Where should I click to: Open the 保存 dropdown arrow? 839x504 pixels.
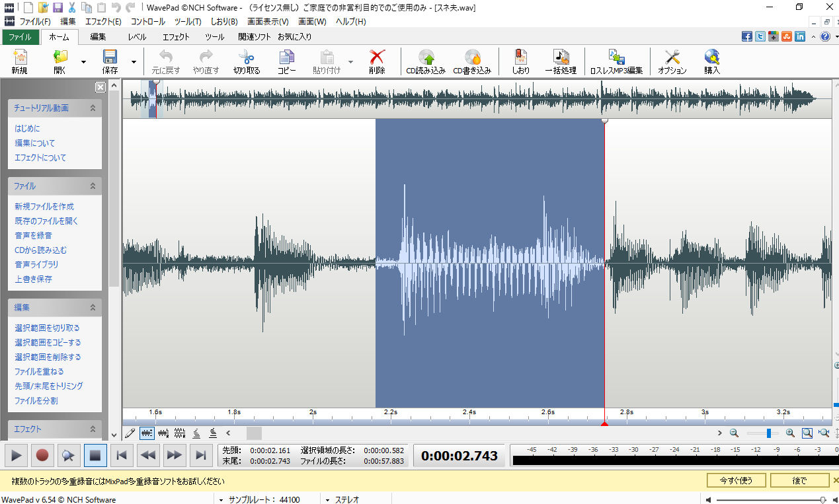134,61
